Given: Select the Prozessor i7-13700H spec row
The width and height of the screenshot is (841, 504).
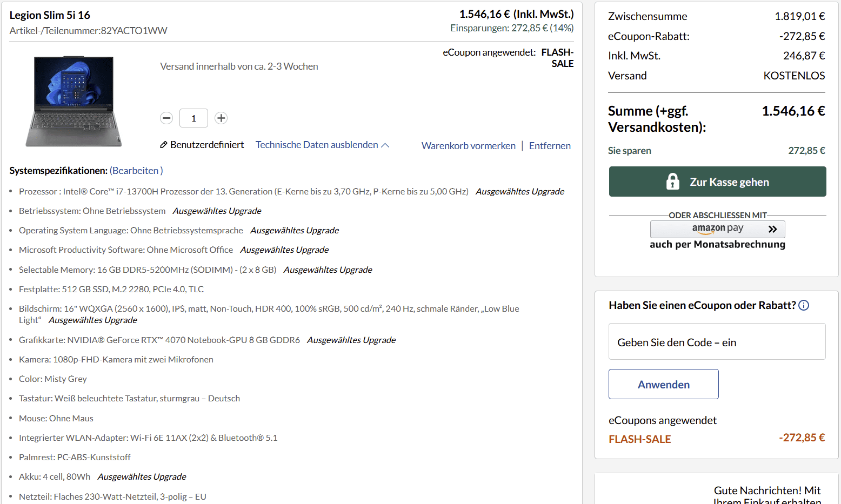Looking at the screenshot, I should tap(291, 192).
